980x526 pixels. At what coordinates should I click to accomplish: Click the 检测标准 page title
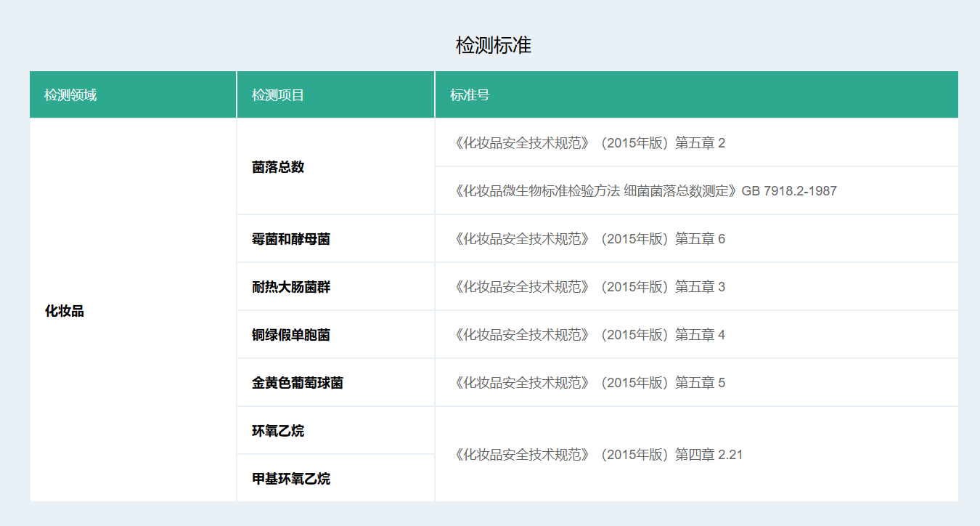(x=494, y=46)
